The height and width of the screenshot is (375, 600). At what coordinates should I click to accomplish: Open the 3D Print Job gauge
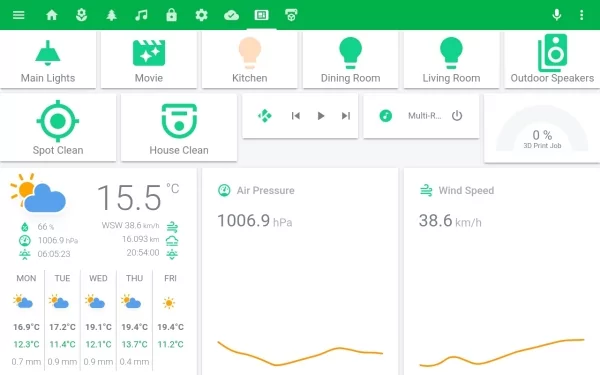pyautogui.click(x=542, y=129)
